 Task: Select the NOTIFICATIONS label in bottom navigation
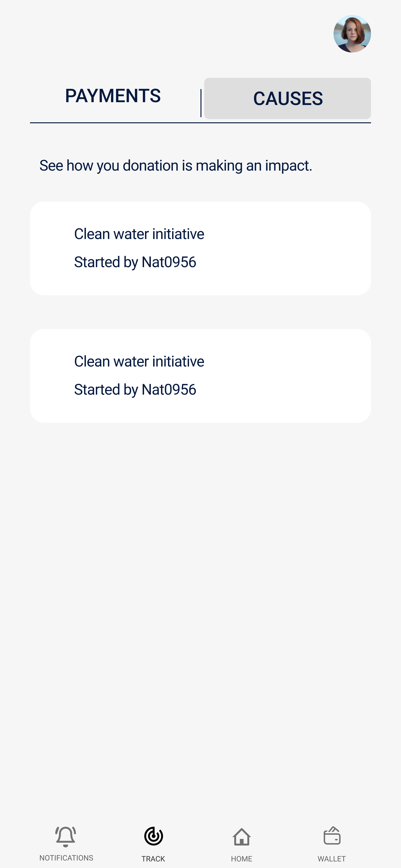click(66, 857)
